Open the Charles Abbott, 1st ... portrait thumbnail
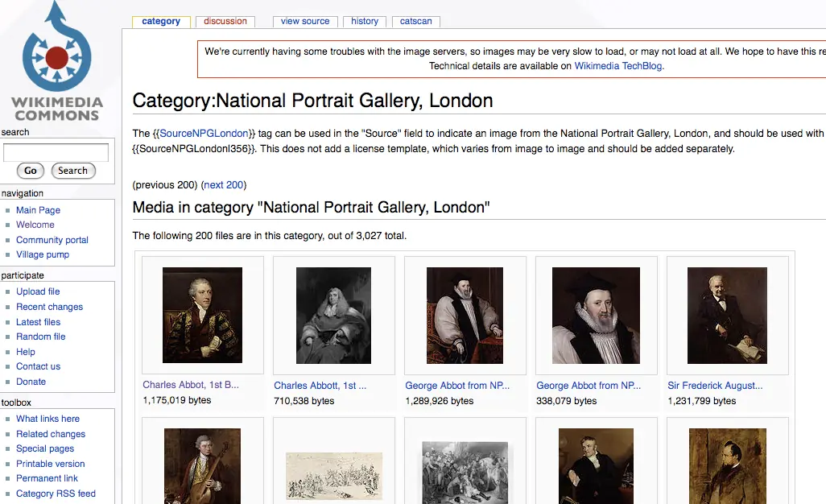This screenshot has height=504, width=826. (333, 315)
